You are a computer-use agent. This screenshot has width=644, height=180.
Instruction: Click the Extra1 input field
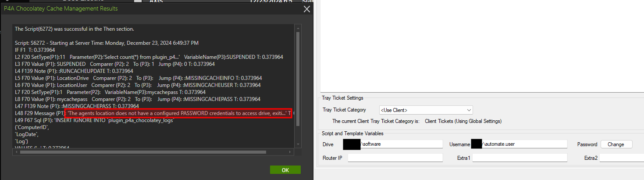click(x=520, y=158)
